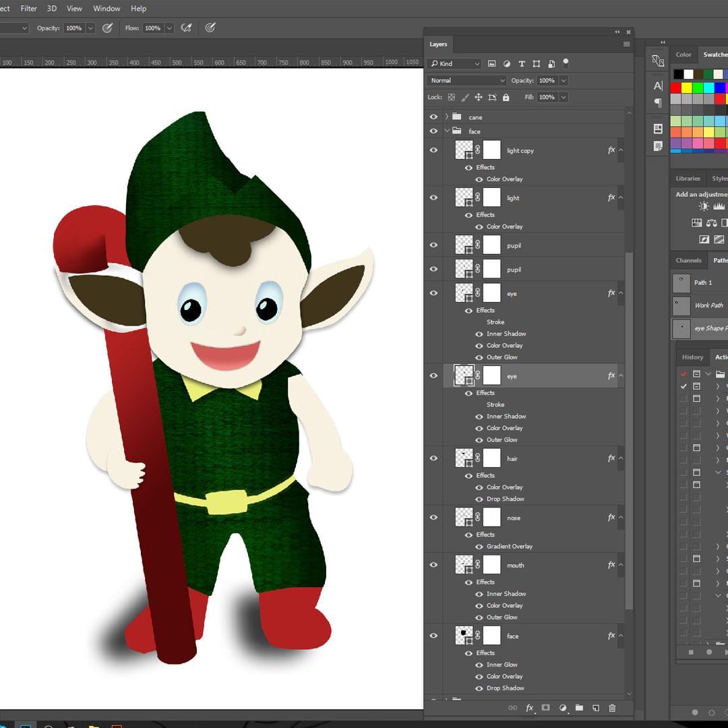Open the Properties panel icon in the dock
The height and width of the screenshot is (728, 728).
658,129
